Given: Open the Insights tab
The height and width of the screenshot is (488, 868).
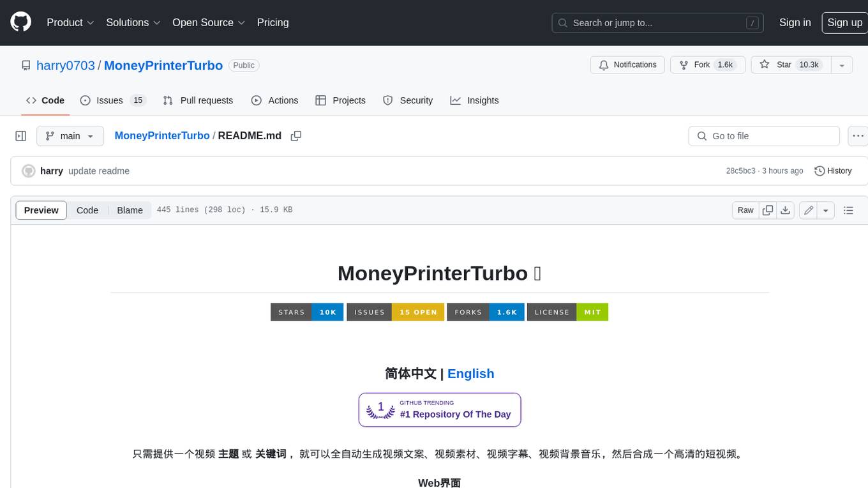Looking at the screenshot, I should point(475,100).
